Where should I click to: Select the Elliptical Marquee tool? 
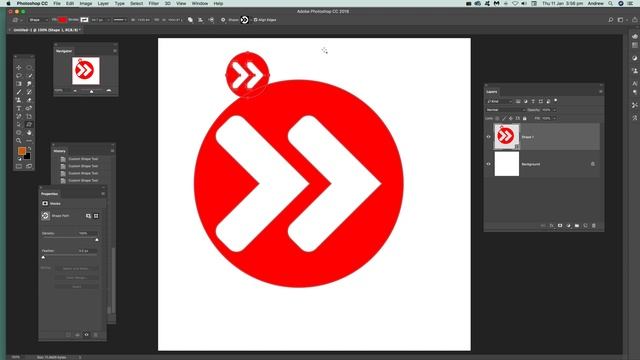click(29, 67)
